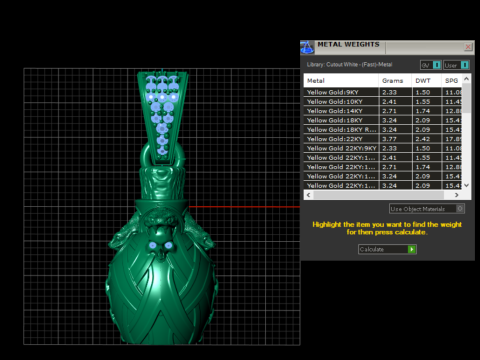Click the horizontal scroll-right arrow
Image resolution: width=480 pixels, height=360 pixels.
coord(457,195)
